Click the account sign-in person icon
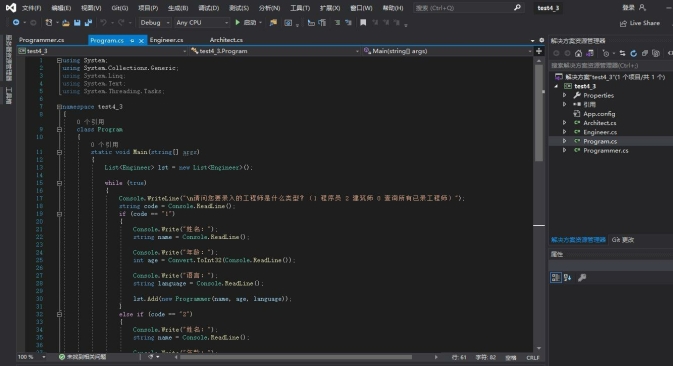 tap(643, 7)
